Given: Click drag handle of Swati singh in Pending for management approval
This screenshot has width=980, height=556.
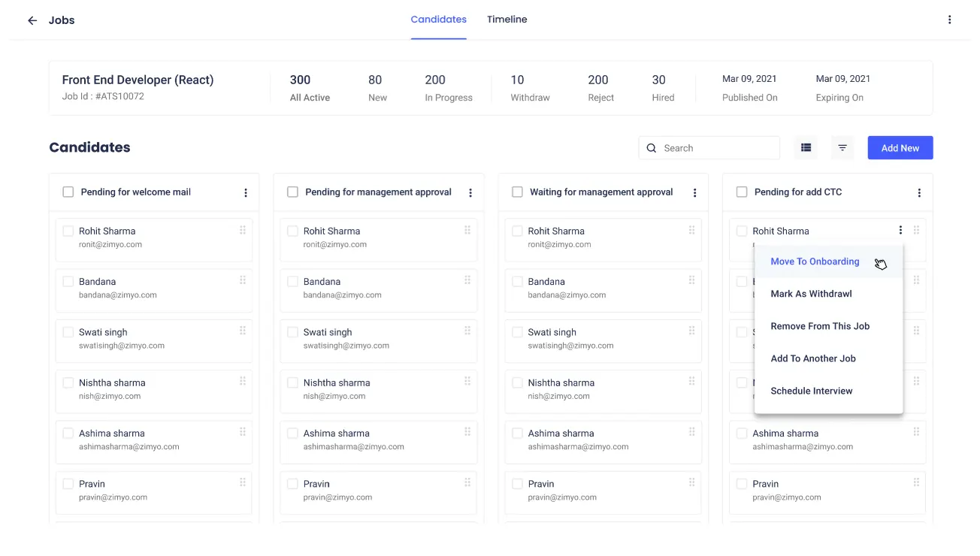Looking at the screenshot, I should tap(467, 331).
